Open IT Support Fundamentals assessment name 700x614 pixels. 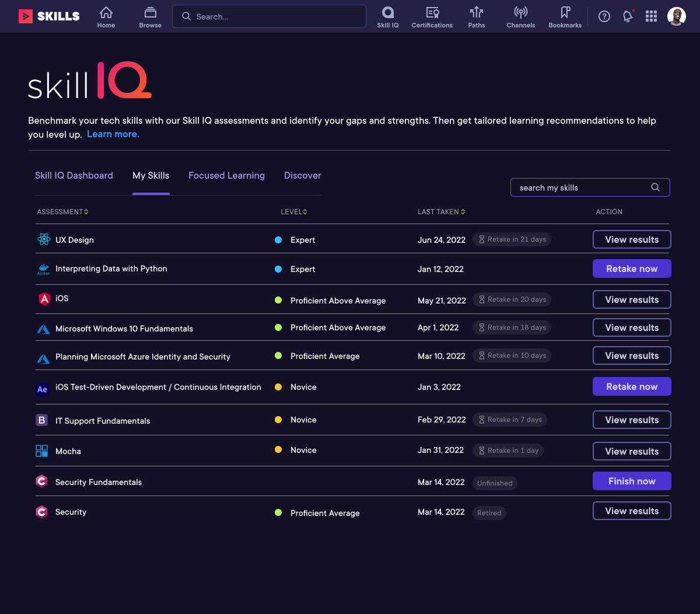click(103, 421)
